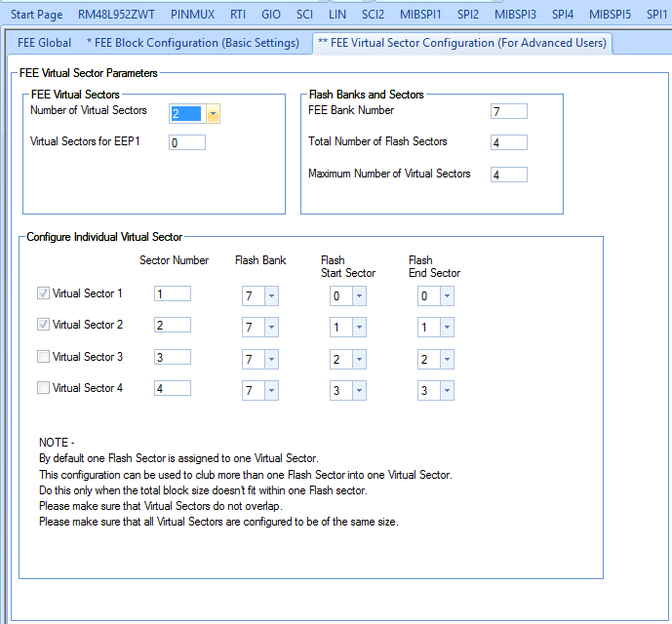Viewport: 672px width, 624px height.
Task: Click the 'By default one Flash Sector' note line
Action: point(178,458)
